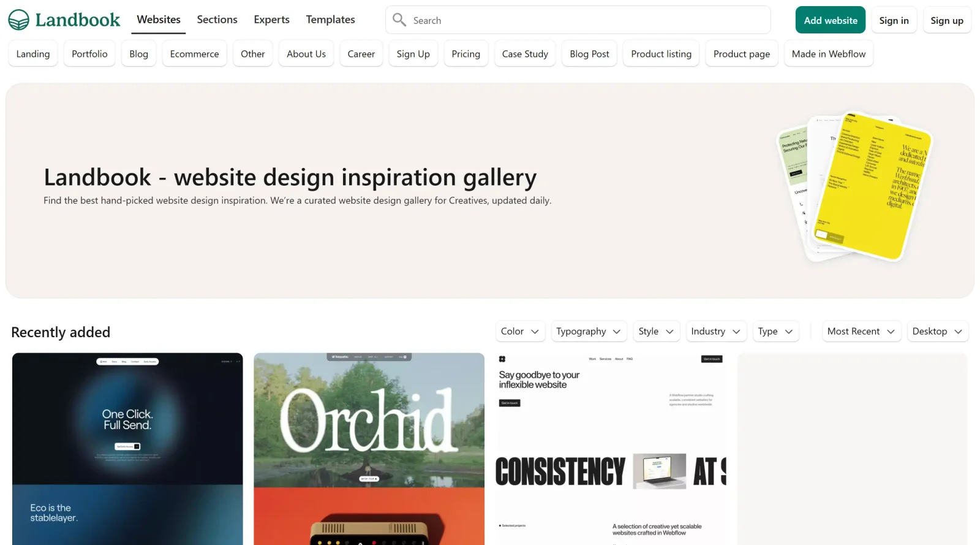The width and height of the screenshot is (980, 545).
Task: Filter by the Pricing category
Action: coord(466,54)
